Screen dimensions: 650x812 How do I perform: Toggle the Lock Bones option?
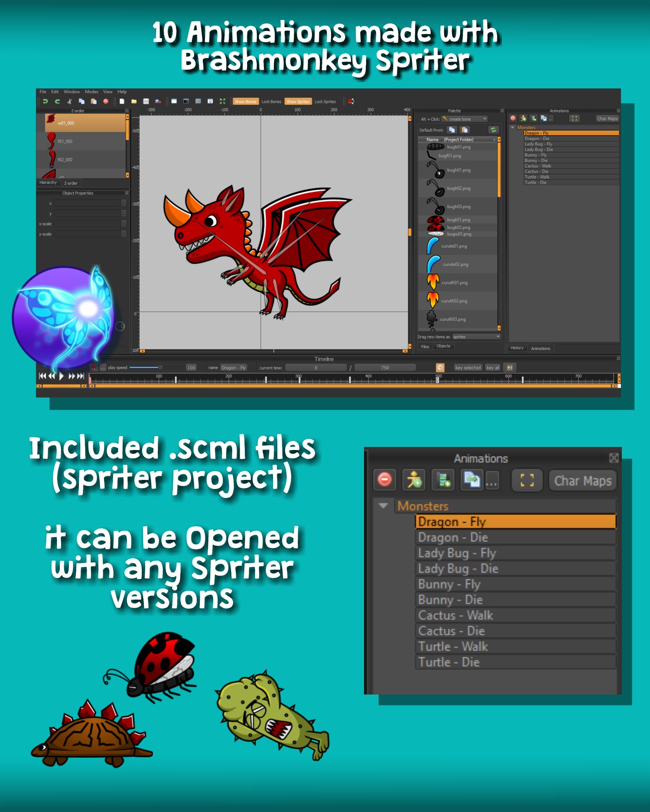click(x=271, y=101)
